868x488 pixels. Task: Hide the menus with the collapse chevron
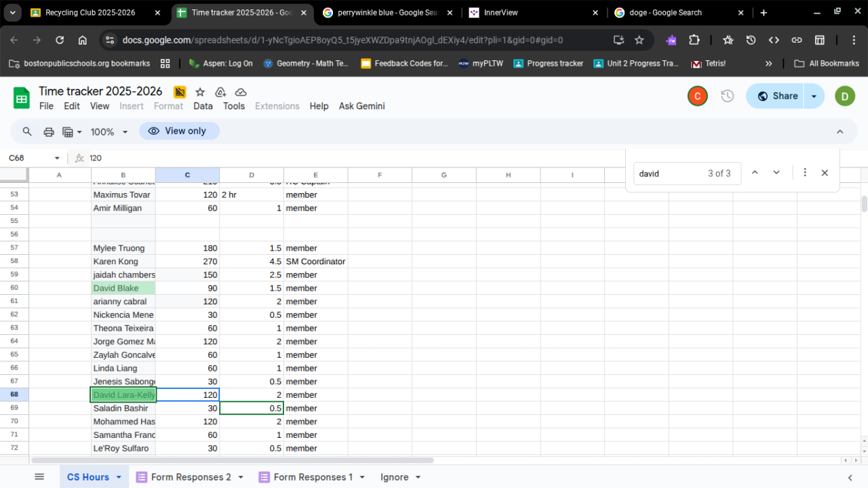(840, 131)
